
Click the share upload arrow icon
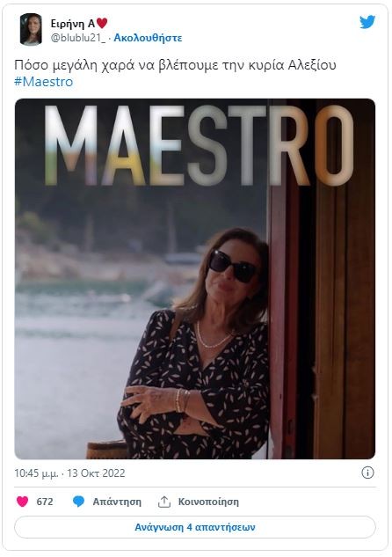pos(163,502)
